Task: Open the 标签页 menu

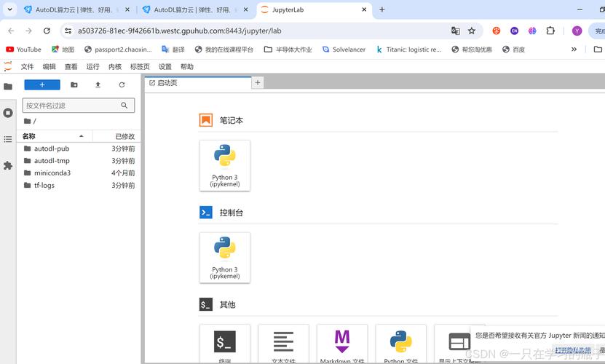Action: coord(140,67)
